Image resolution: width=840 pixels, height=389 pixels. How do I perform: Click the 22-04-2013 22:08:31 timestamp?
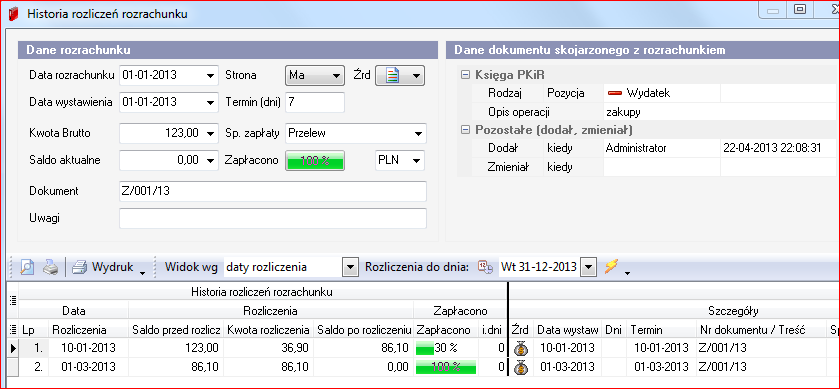pyautogui.click(x=772, y=148)
